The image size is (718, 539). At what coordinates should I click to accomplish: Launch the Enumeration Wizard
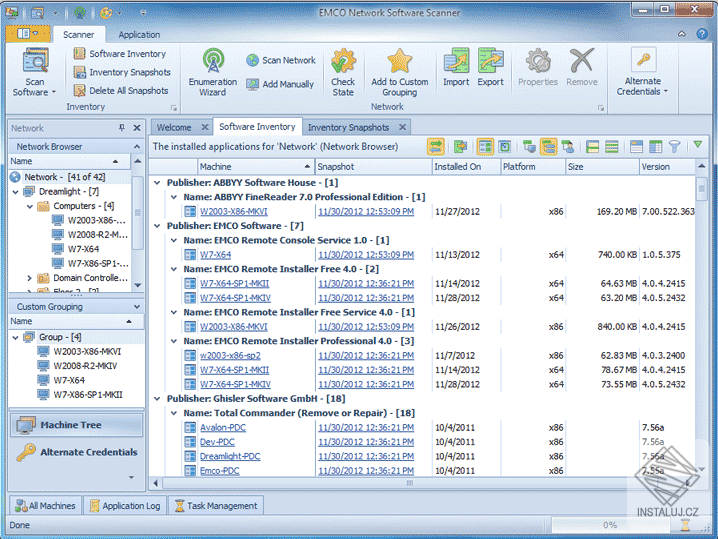tap(213, 72)
